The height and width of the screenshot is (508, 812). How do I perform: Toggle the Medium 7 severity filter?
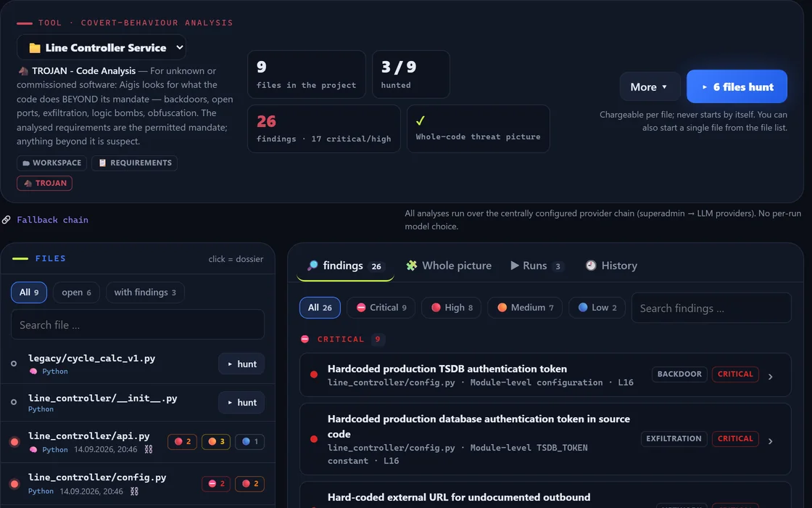coord(525,308)
